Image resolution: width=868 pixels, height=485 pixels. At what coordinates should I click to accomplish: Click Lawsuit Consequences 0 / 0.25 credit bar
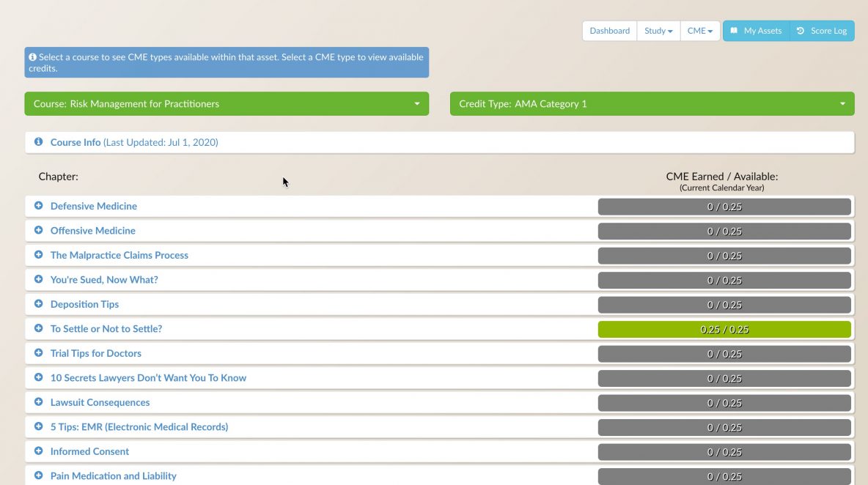coord(724,403)
